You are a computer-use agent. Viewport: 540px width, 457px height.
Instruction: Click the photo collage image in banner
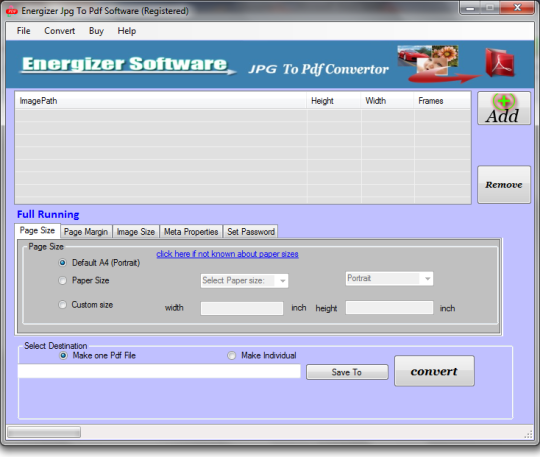(428, 60)
